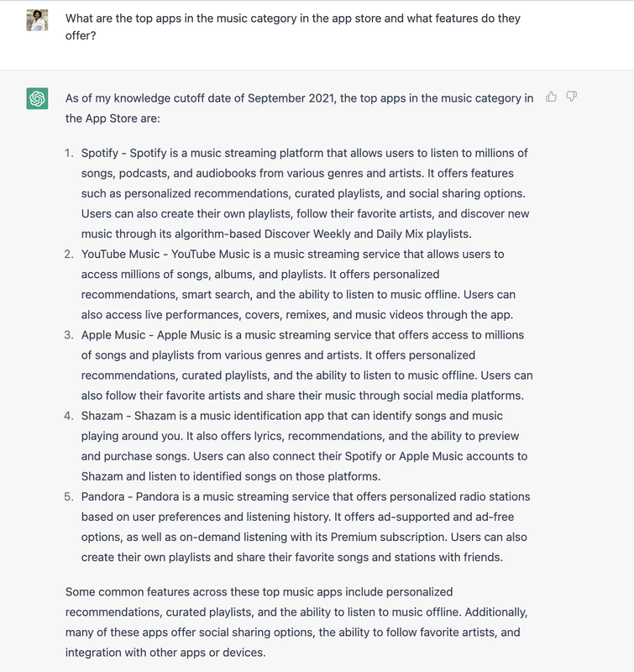Click the user's question about top music apps
The image size is (634, 672).
[292, 27]
